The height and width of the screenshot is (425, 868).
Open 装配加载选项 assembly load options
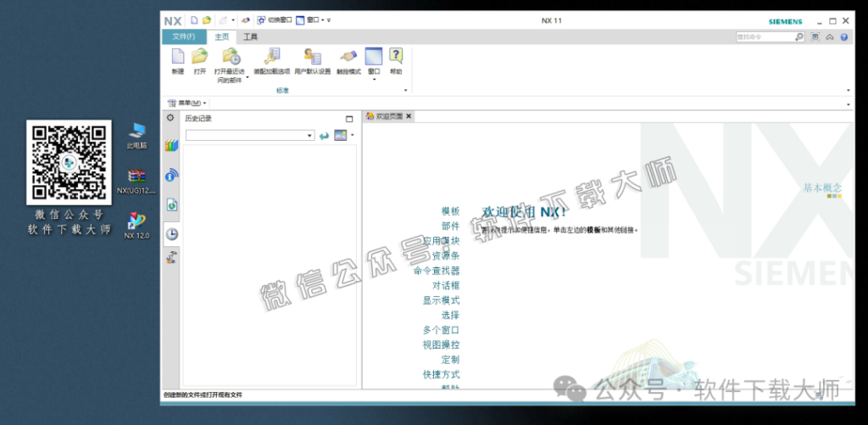[272, 62]
